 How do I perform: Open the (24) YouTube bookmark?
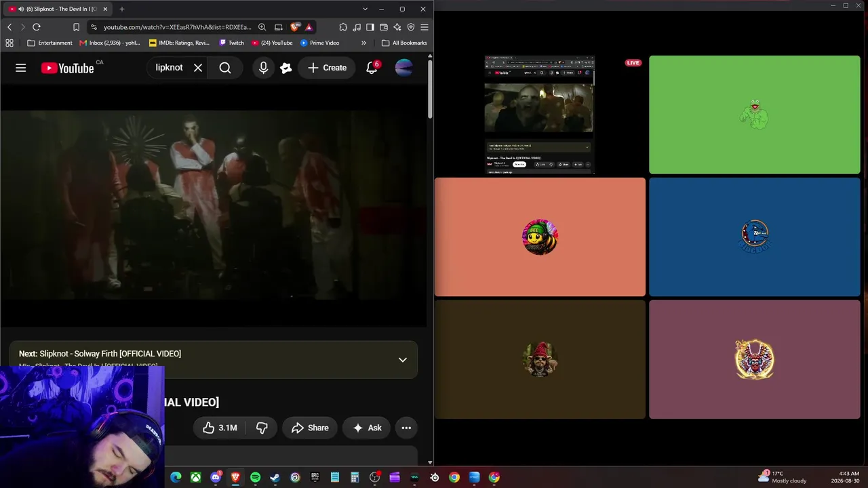(x=272, y=43)
